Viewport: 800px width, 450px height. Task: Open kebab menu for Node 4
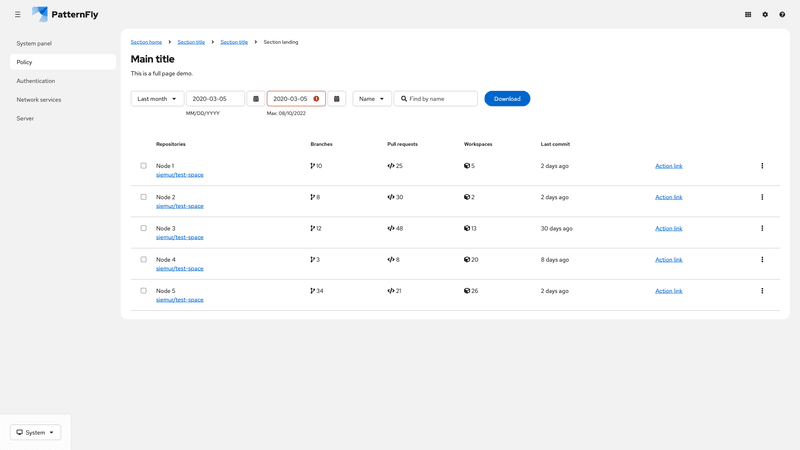tap(762, 259)
